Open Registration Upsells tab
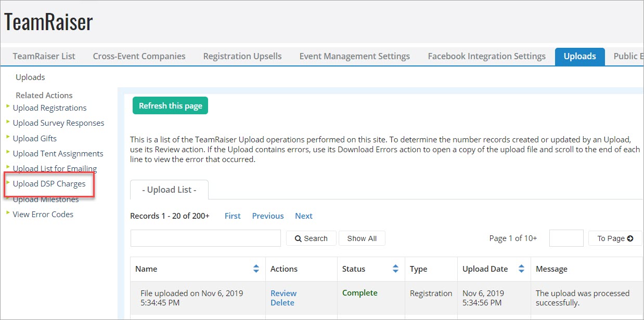This screenshot has width=644, height=320. pyautogui.click(x=242, y=56)
